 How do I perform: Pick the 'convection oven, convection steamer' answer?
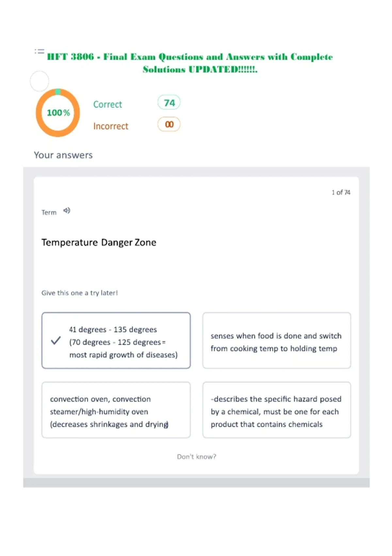[116, 410]
